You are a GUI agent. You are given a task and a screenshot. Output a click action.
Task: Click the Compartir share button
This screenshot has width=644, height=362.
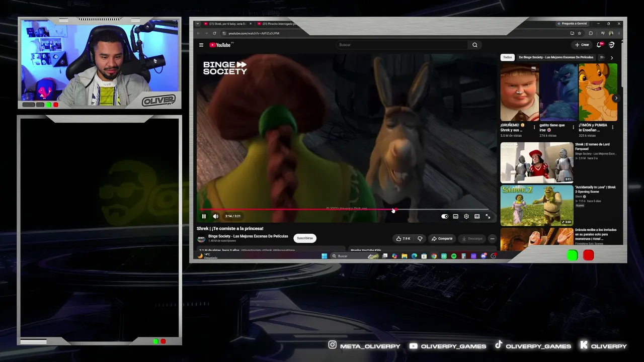click(x=442, y=238)
